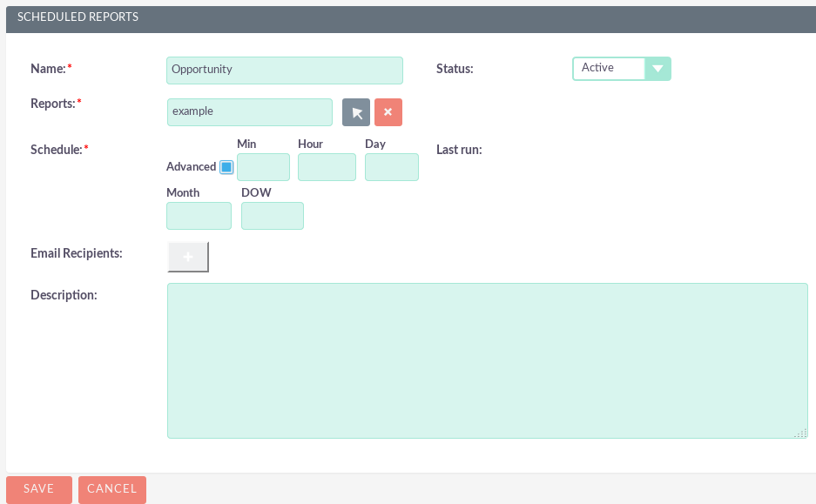Clear the selected report with X icon
Image resolution: width=816 pixels, height=504 pixels.
(388, 112)
